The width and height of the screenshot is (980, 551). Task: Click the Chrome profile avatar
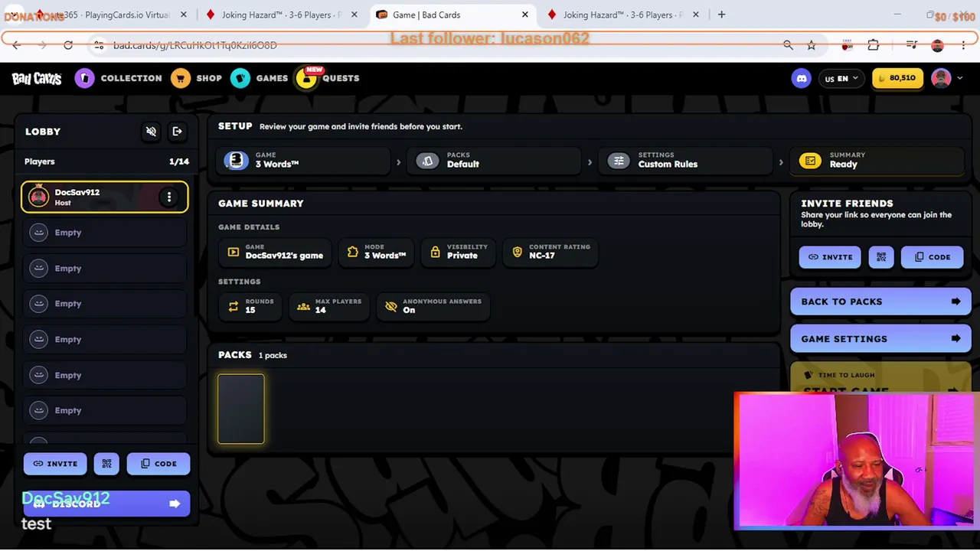(938, 45)
